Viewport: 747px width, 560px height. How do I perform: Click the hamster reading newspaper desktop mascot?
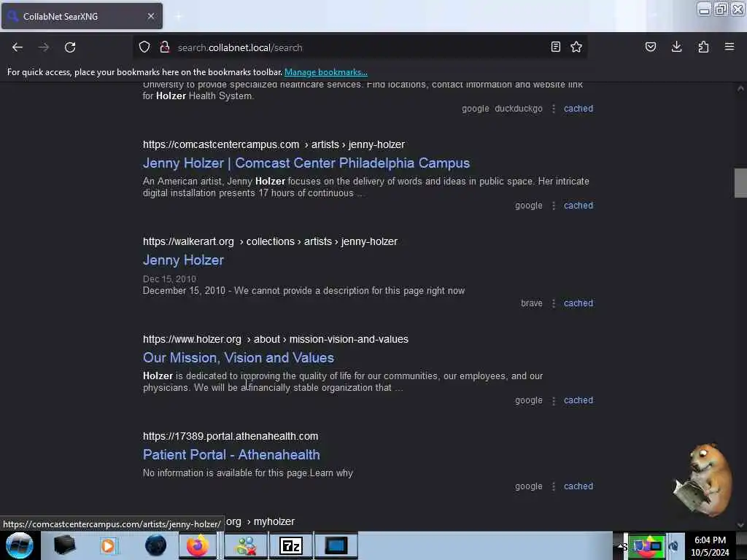(703, 479)
